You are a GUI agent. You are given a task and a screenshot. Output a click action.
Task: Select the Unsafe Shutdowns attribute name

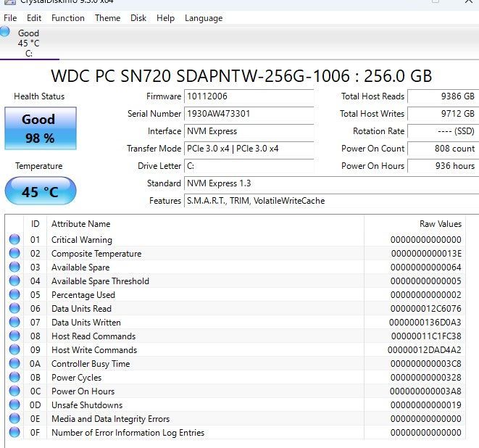(87, 405)
